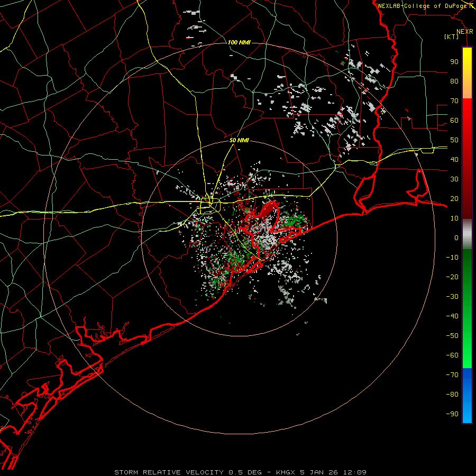The height and width of the screenshot is (476, 476).
Task: Click the -70 value on velocity scale
Action: click(452, 375)
